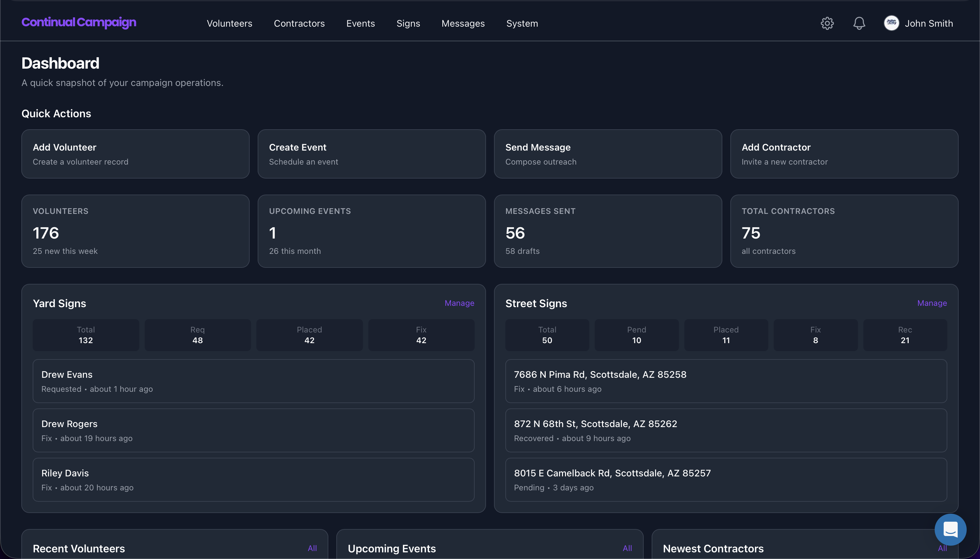Click the Create Event quick action card

click(x=371, y=154)
